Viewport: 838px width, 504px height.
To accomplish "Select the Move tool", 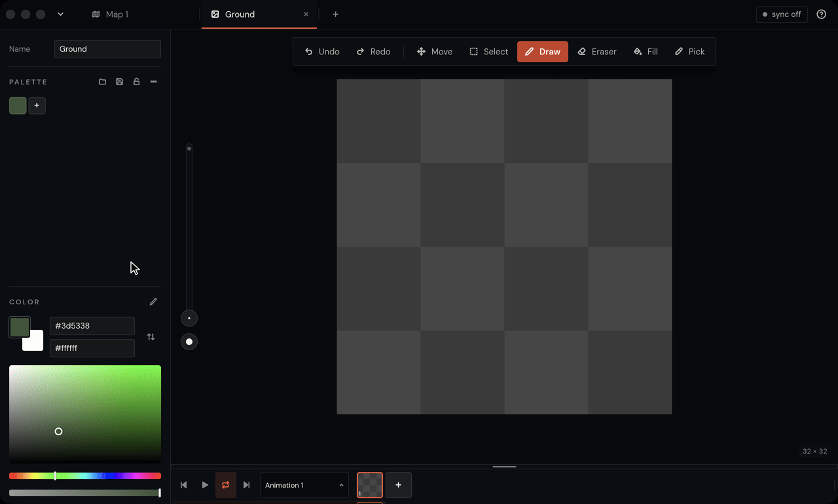I will 435,52.
